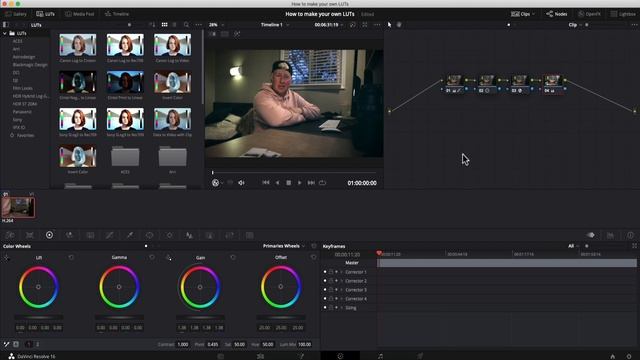Viewport: 640px width, 360px height.
Task: Reset the Gain wheel
Action: [233, 257]
